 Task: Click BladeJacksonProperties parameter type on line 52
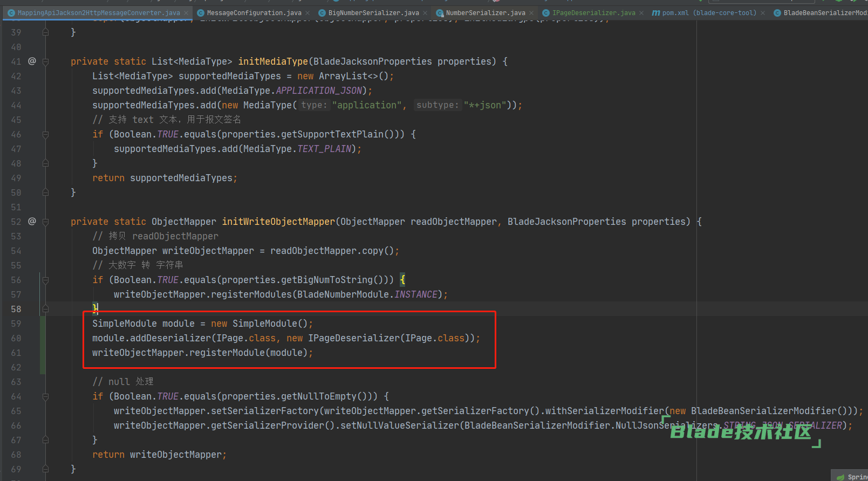point(567,222)
